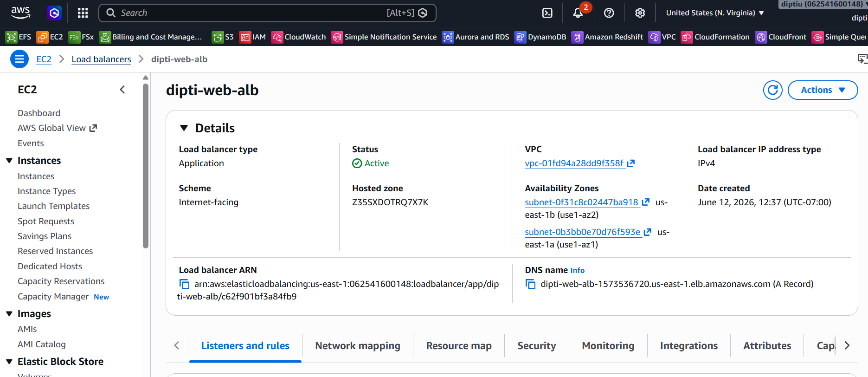The width and height of the screenshot is (868, 377).
Task: Open the help question mark icon
Action: [x=609, y=13]
